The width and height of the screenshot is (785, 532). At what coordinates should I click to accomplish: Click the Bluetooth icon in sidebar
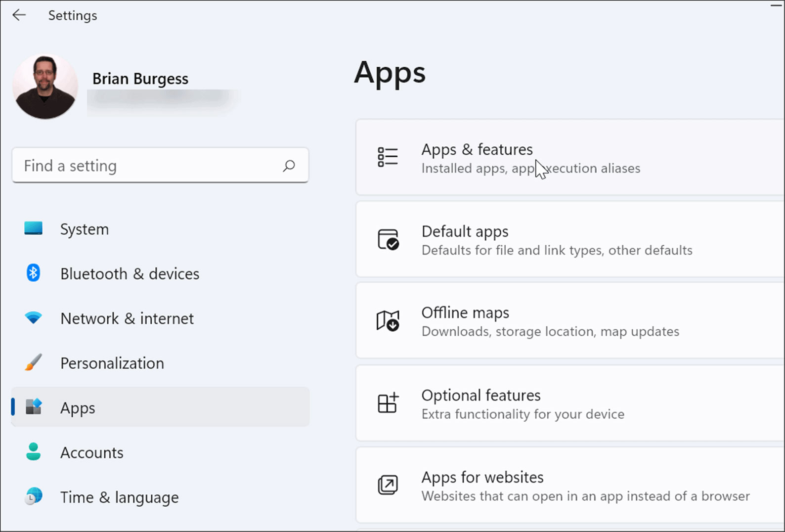coord(33,273)
